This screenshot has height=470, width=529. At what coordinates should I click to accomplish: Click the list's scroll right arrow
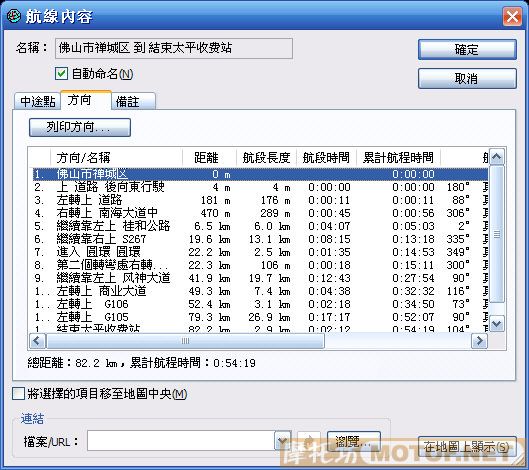pos(479,341)
